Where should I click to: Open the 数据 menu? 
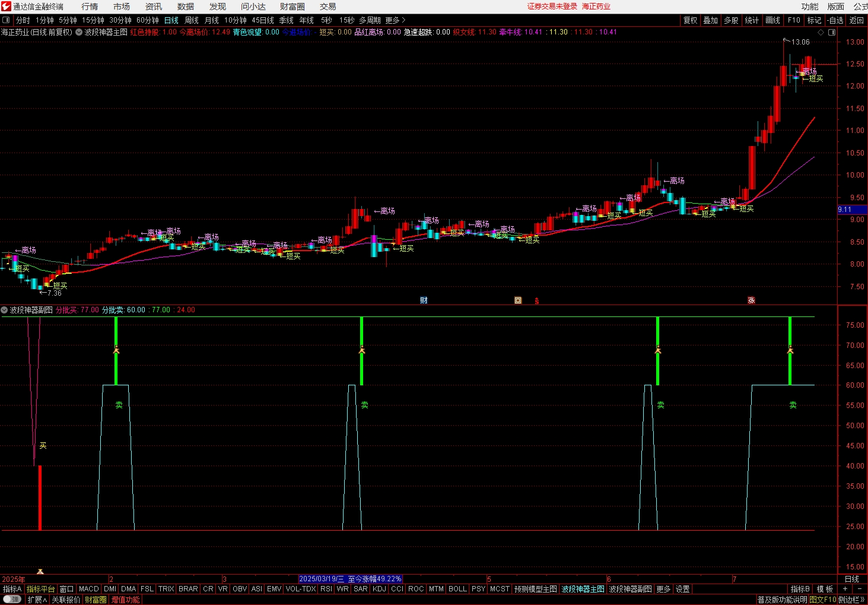coord(186,7)
